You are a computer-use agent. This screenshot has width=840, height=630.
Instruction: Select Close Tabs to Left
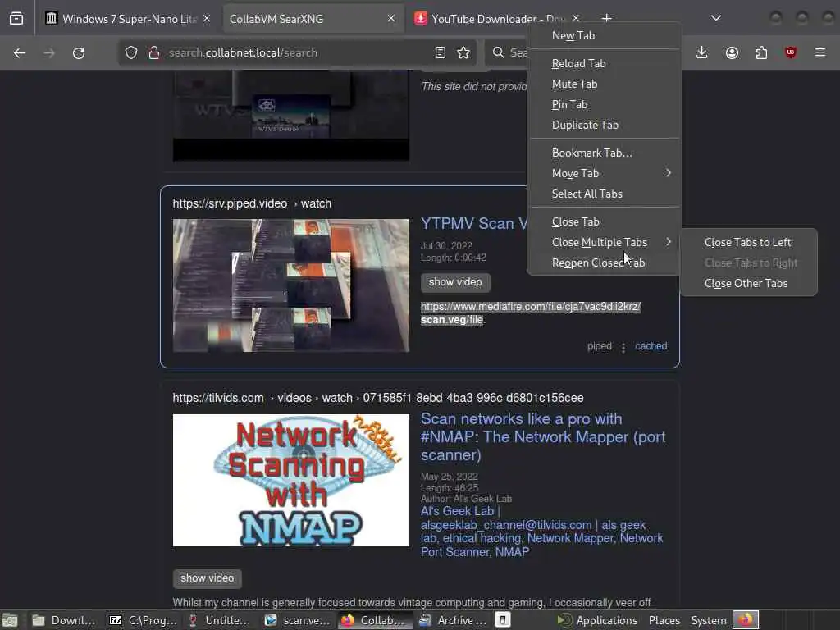(748, 242)
